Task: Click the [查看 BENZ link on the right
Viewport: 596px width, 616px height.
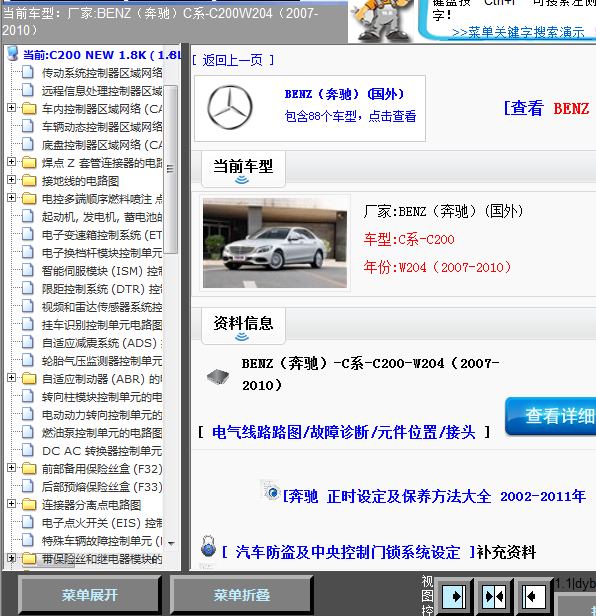Action: pyautogui.click(x=546, y=108)
